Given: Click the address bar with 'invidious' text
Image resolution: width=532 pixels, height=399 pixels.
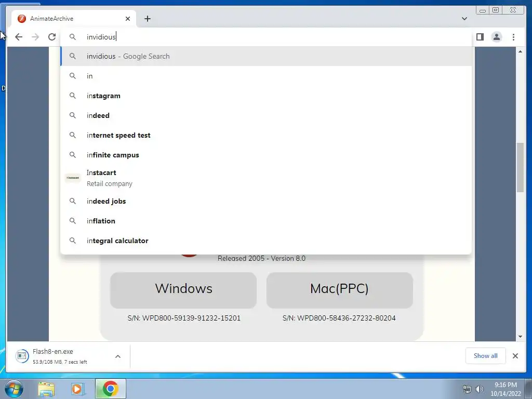Looking at the screenshot, I should tap(266, 37).
